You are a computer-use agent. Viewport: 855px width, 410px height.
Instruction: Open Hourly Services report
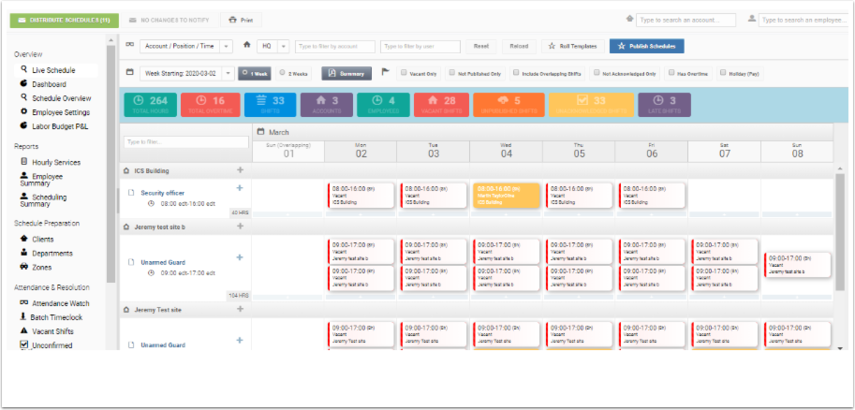[x=56, y=162]
